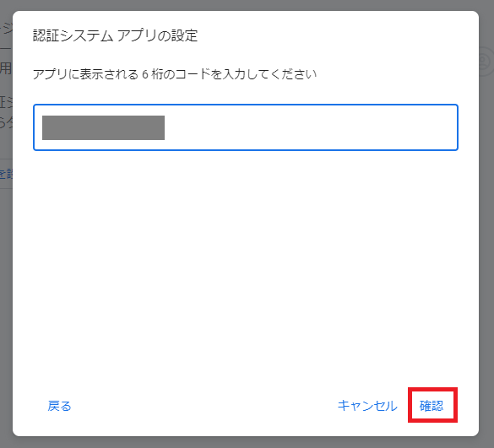
Task: Click the partially visible 用 text at left
Action: (x=6, y=68)
